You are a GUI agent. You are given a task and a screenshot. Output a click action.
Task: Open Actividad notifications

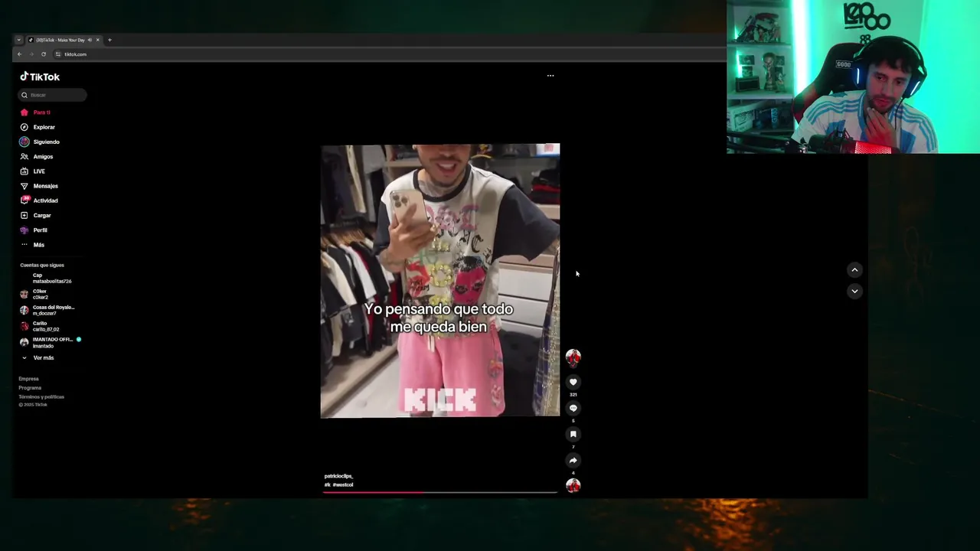(39, 201)
